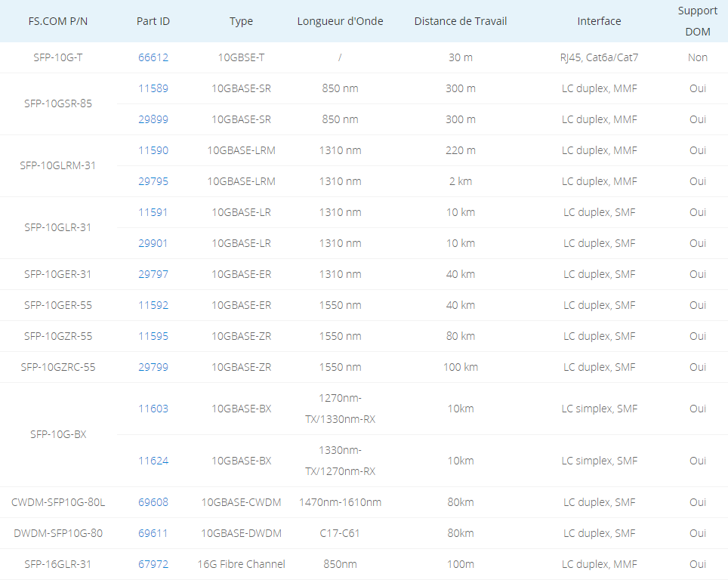
Task: Open Part ID 29799 link
Action: pyautogui.click(x=153, y=367)
